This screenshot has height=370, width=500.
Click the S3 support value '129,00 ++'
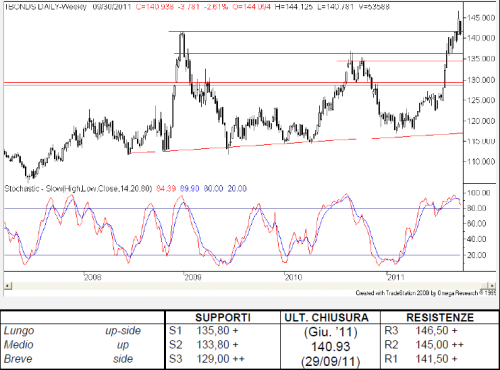point(220,359)
